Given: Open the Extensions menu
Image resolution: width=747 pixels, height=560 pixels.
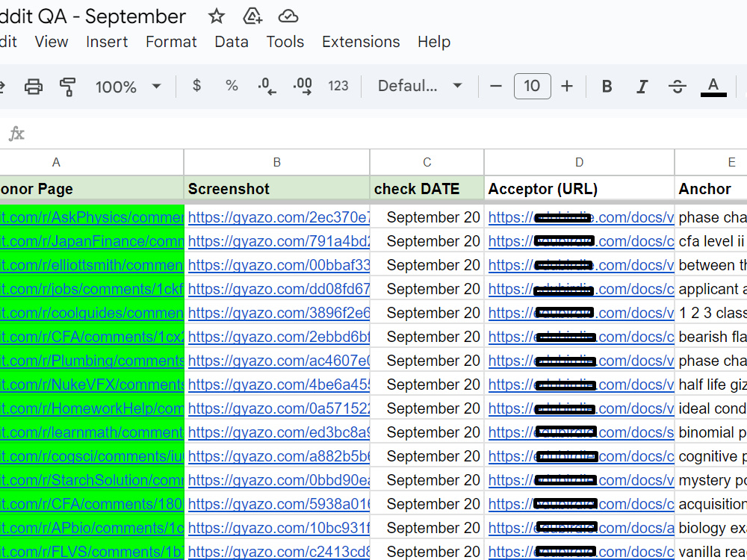Looking at the screenshot, I should pos(361,42).
